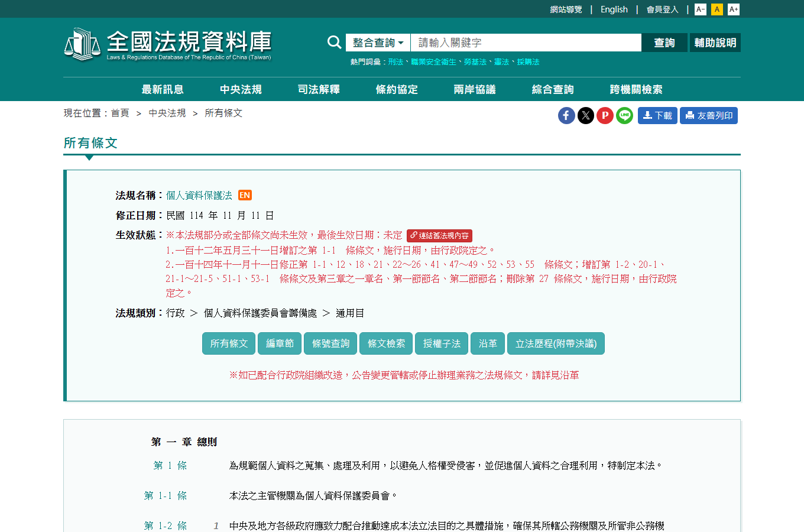Image resolution: width=804 pixels, height=532 pixels.
Task: Open 輔助說明 help
Action: [715, 43]
